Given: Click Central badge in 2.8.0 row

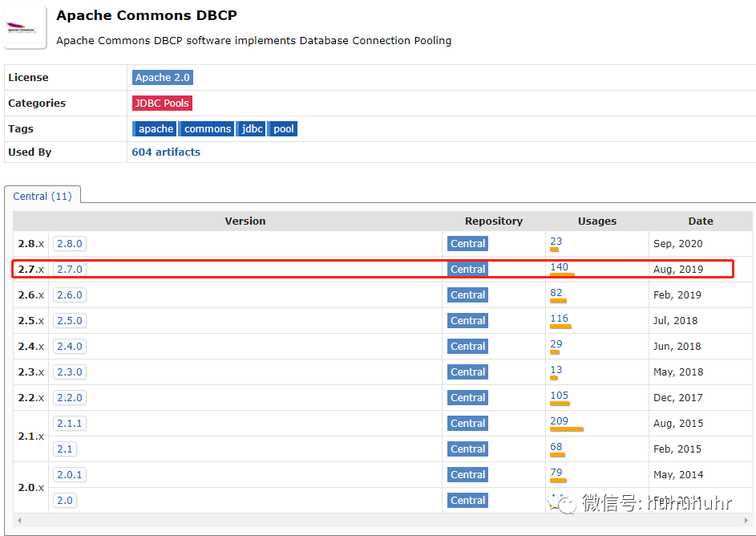Looking at the screenshot, I should point(467,244).
